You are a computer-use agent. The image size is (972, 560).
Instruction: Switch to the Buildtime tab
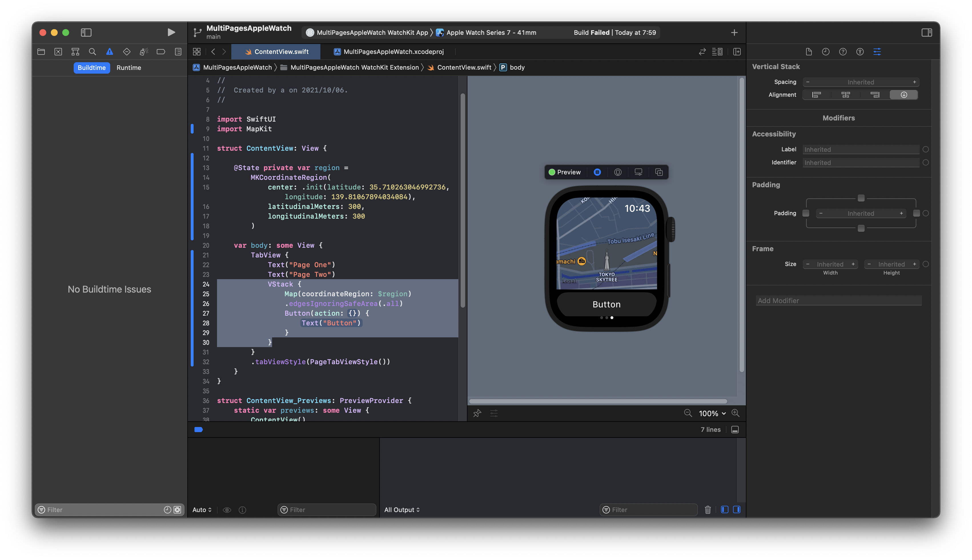tap(92, 68)
